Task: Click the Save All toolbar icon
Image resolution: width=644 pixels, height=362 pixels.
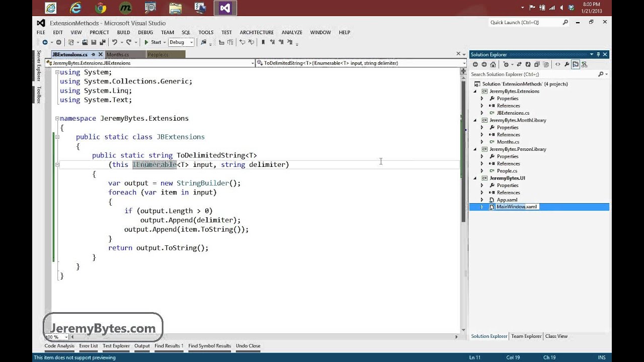Action: point(102,42)
